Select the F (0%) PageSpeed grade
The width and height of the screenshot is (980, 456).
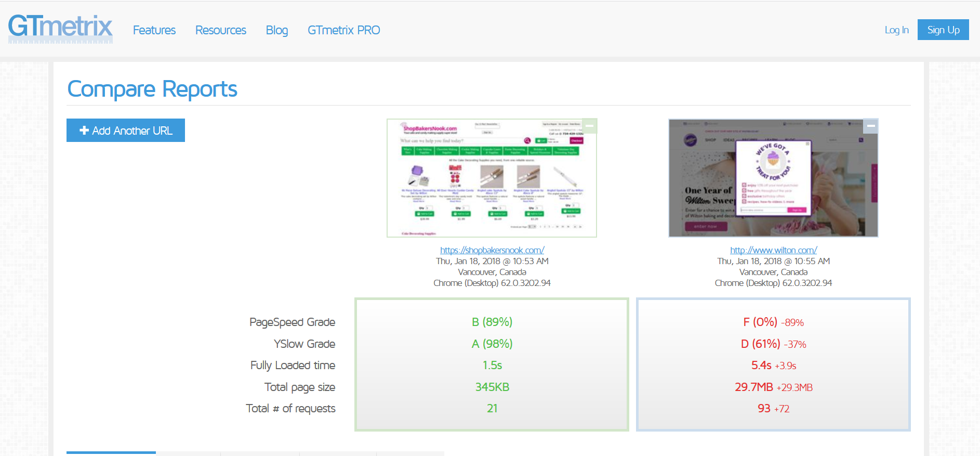tap(760, 322)
